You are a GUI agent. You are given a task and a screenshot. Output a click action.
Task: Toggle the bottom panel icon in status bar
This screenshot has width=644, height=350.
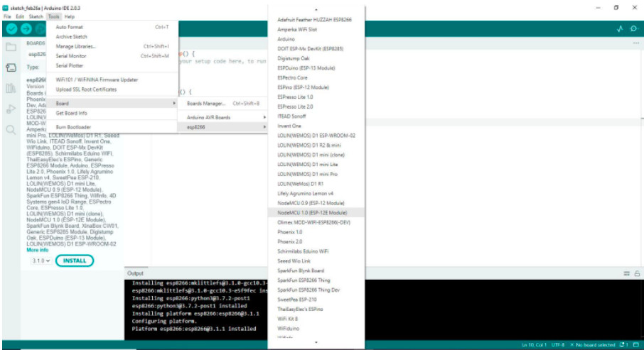pyautogui.click(x=636, y=345)
